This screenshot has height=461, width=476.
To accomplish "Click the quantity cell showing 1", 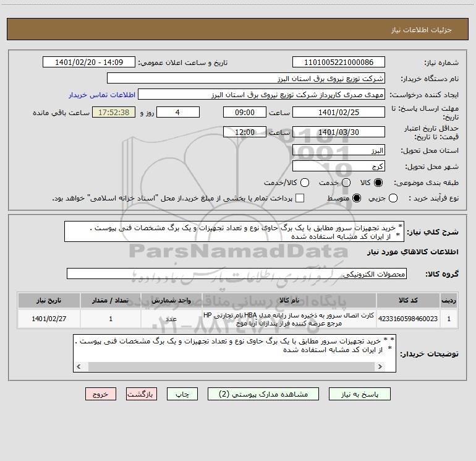I will (x=111, y=319).
